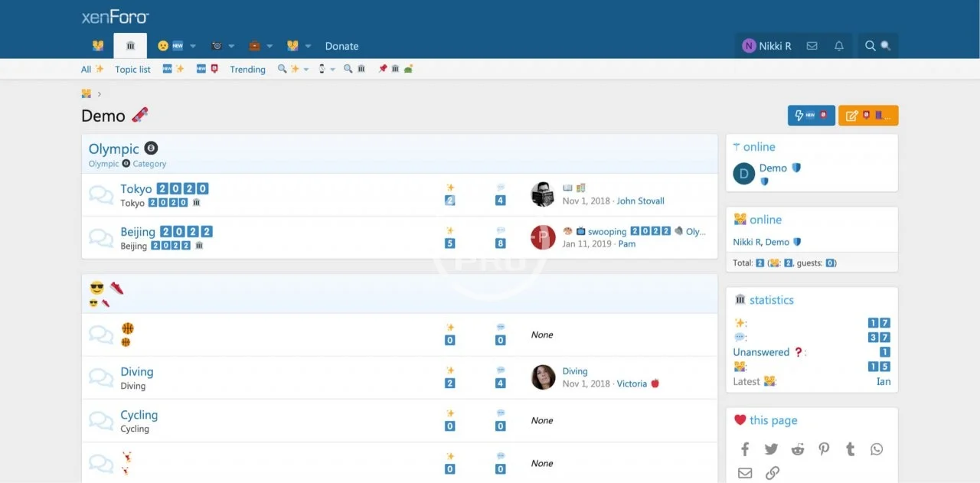Share this page on WhatsApp
Viewport: 980px width, 483px height.
(877, 449)
